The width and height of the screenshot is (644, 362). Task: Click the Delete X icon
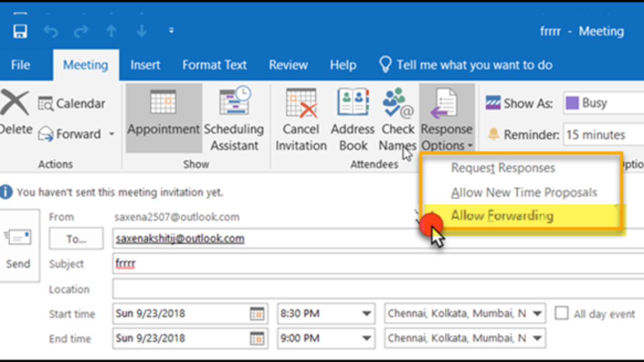click(x=15, y=103)
